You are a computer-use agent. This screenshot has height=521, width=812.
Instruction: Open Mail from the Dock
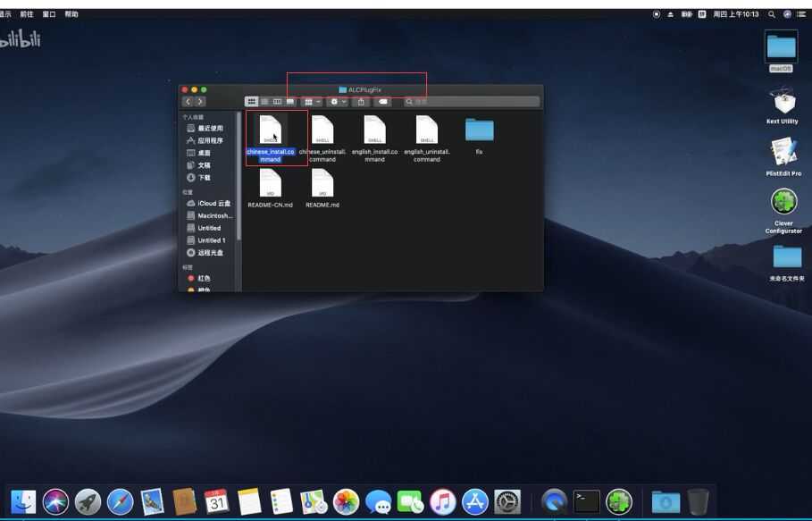click(x=152, y=501)
